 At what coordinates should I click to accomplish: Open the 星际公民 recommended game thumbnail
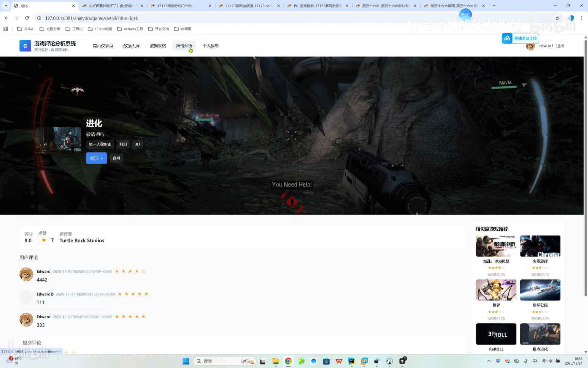pyautogui.click(x=540, y=290)
